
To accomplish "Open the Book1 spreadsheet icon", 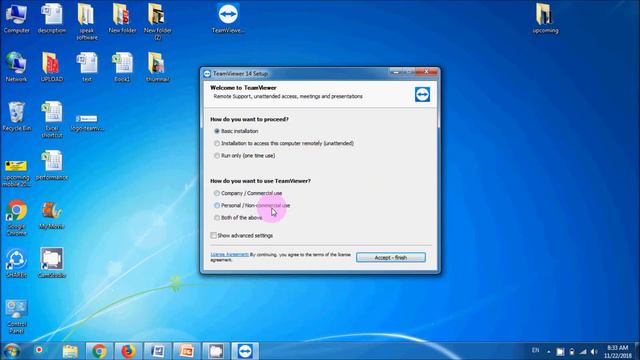I will 122,67.
